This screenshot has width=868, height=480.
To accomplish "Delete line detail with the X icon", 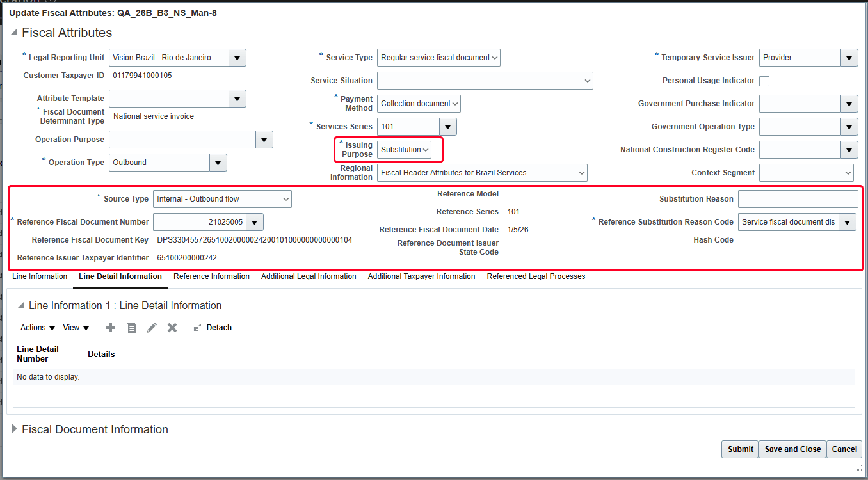I will pyautogui.click(x=172, y=327).
